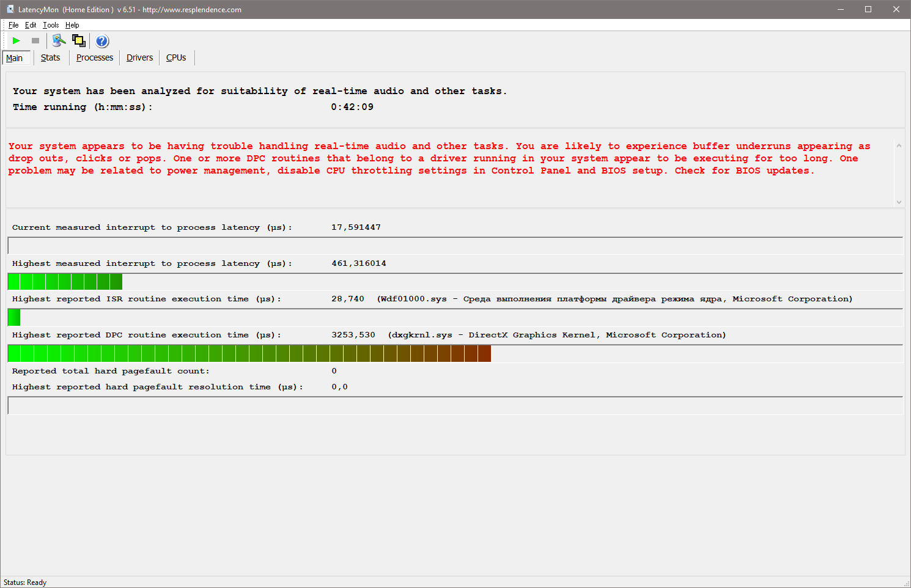The image size is (911, 588).
Task: Switch to the Stats tab
Action: (51, 57)
